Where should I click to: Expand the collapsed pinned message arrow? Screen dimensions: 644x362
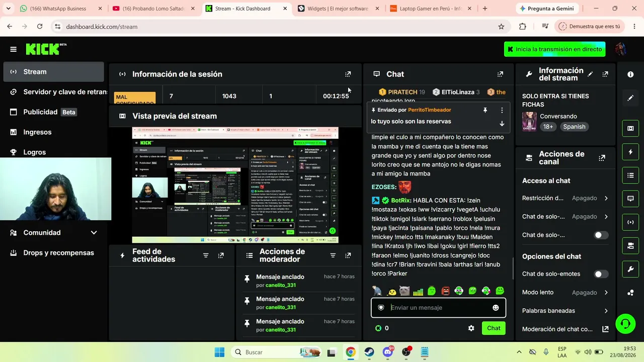[502, 124]
